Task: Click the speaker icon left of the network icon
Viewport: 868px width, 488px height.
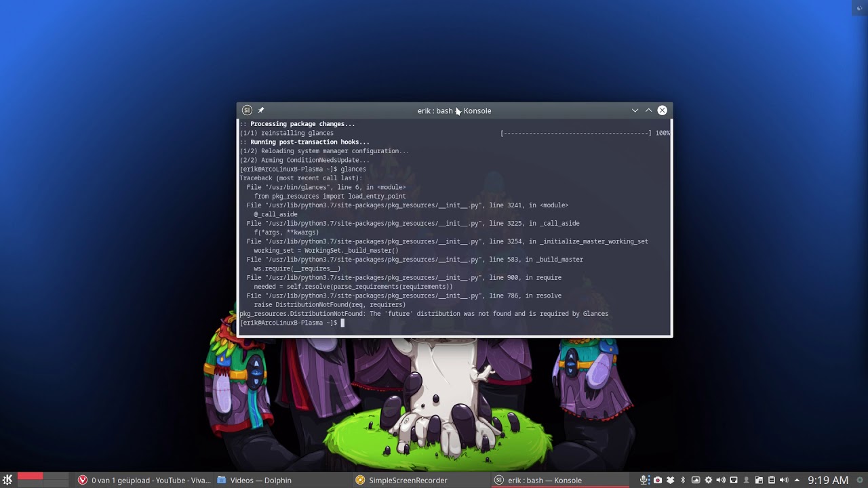Action: pyautogui.click(x=721, y=480)
